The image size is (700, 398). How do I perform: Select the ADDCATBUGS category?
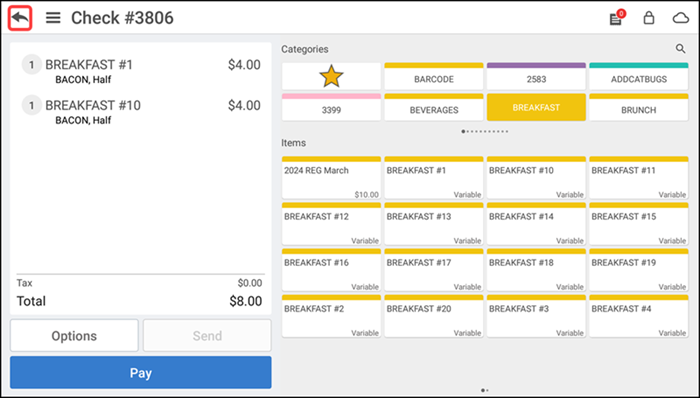[x=638, y=76]
